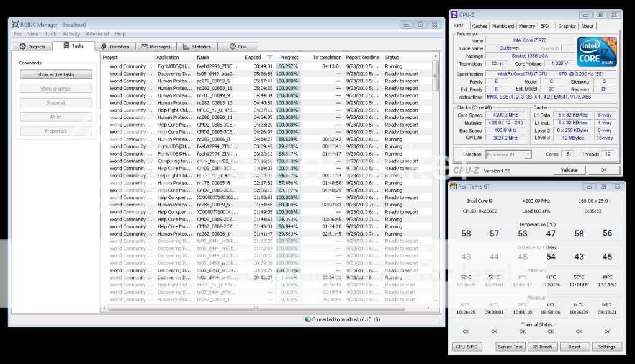The width and height of the screenshot is (635, 364).
Task: Sort tasks by the Report deadline column
Action: 363,58
